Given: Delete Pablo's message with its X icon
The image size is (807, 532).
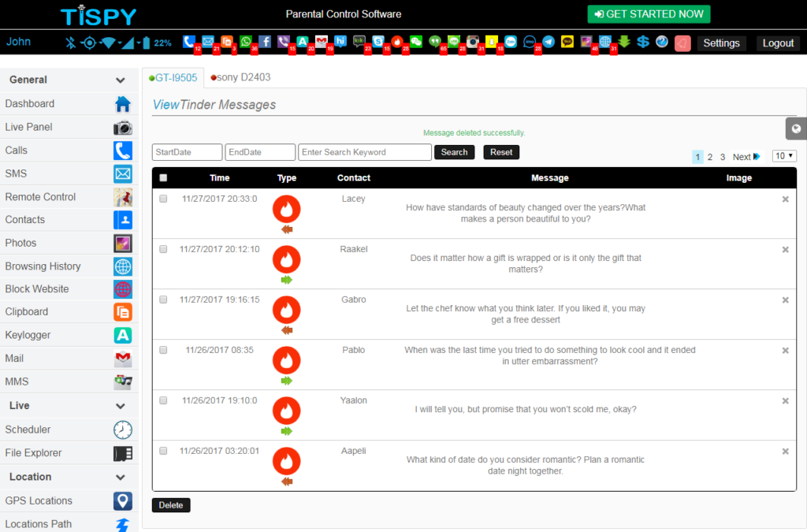Looking at the screenshot, I should pos(786,351).
